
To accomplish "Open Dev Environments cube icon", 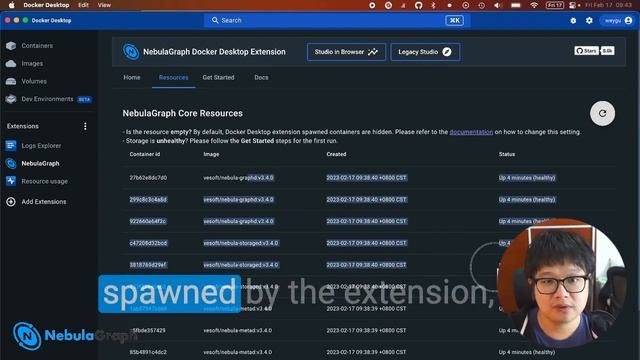I will click(11, 99).
